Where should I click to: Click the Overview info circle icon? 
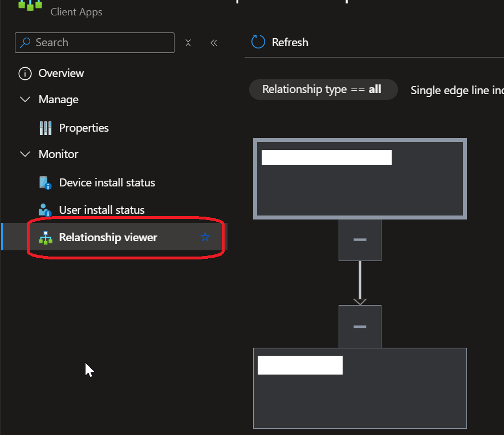[25, 74]
